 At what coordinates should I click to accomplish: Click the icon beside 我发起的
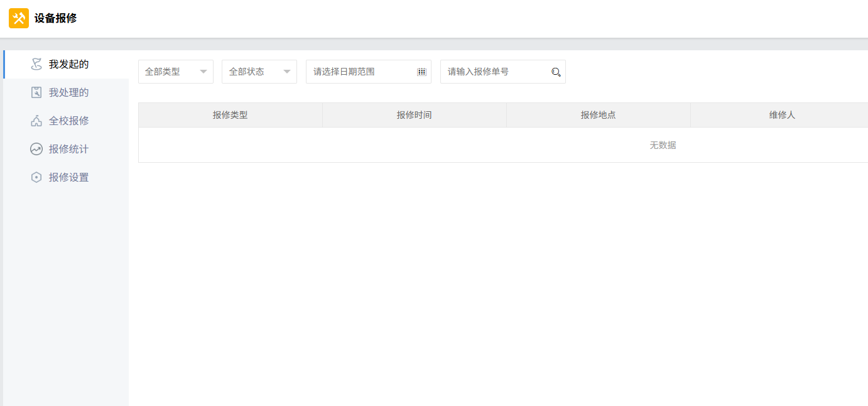(36, 64)
